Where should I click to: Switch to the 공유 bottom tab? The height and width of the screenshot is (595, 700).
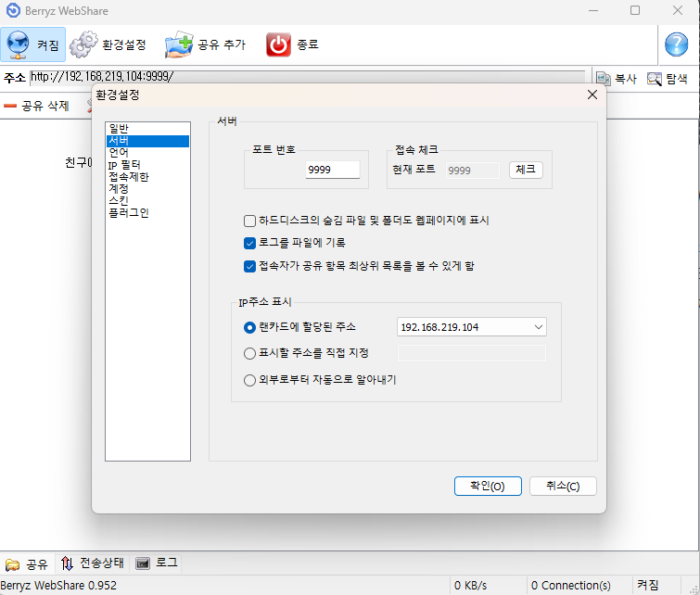coord(27,564)
